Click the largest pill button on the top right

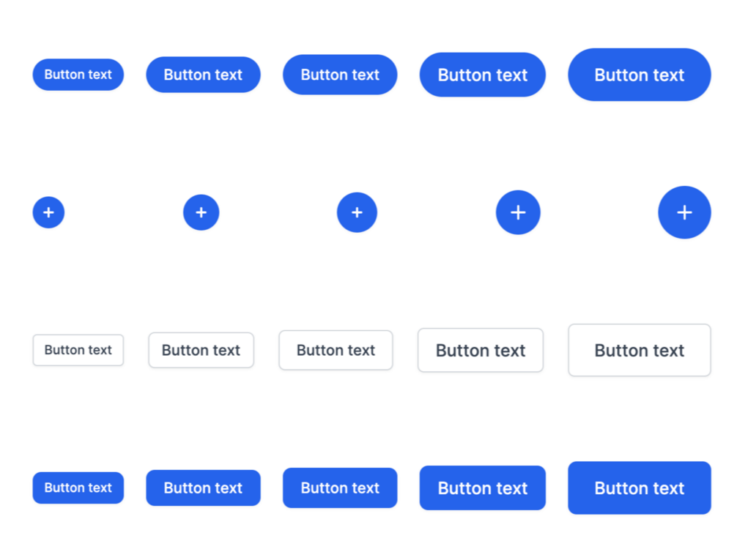639,74
